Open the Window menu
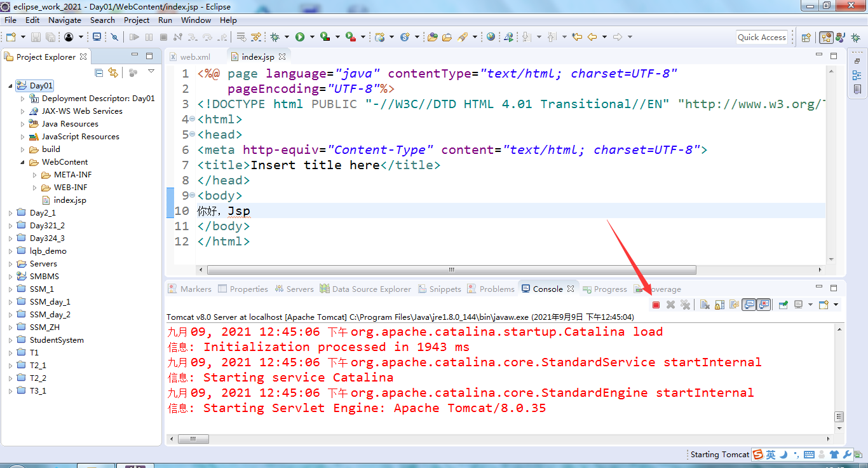 (196, 20)
